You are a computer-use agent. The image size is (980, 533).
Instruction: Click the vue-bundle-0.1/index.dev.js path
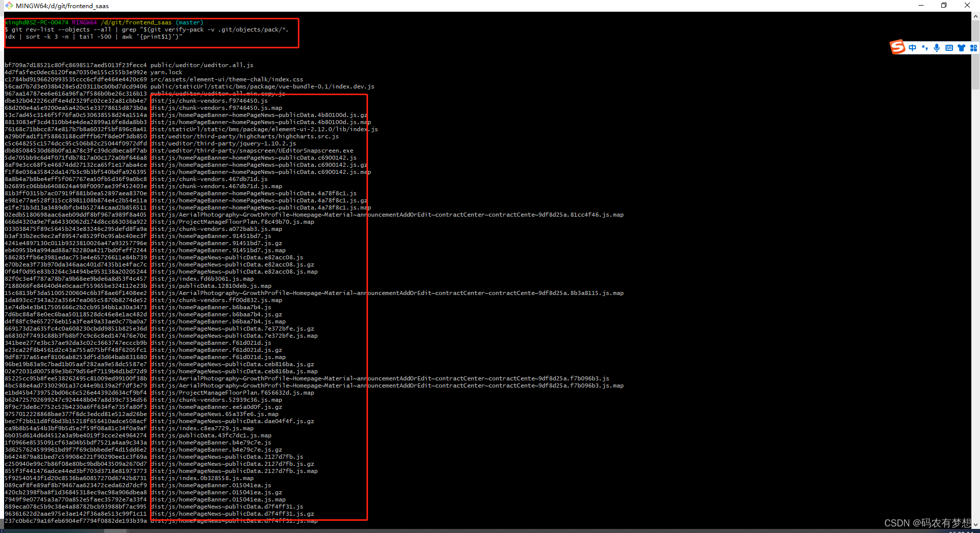coord(262,86)
